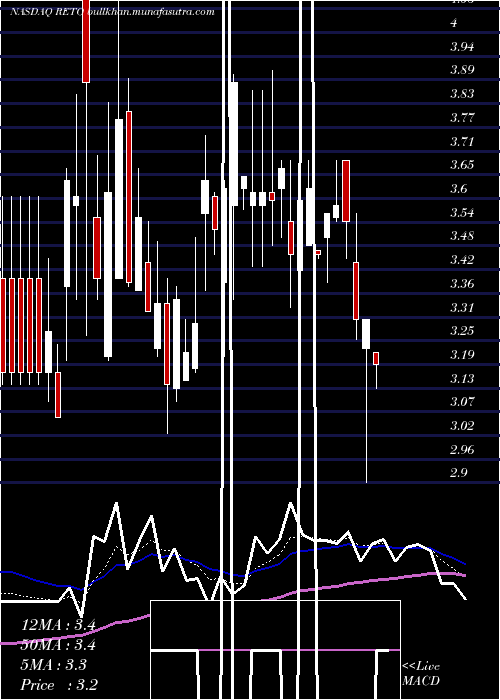Click the price axis label 3.65
Screen dimensions: 500x700
(x=462, y=165)
